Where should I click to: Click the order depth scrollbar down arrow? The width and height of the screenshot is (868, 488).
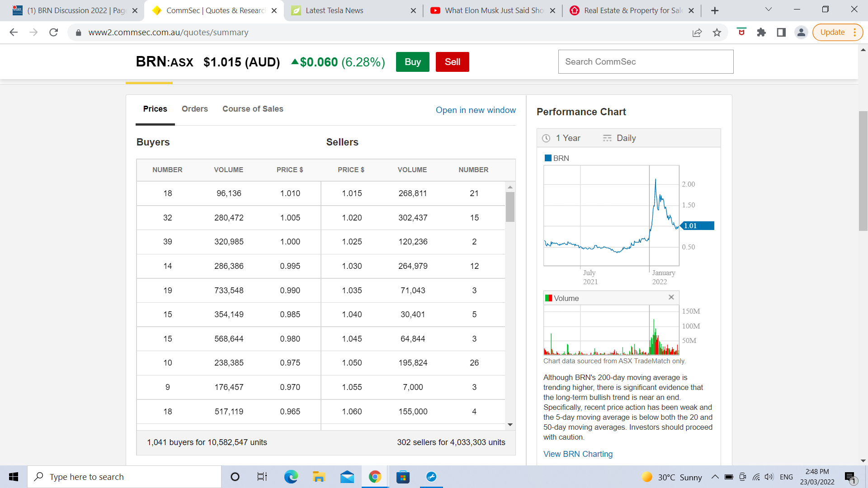(x=510, y=425)
